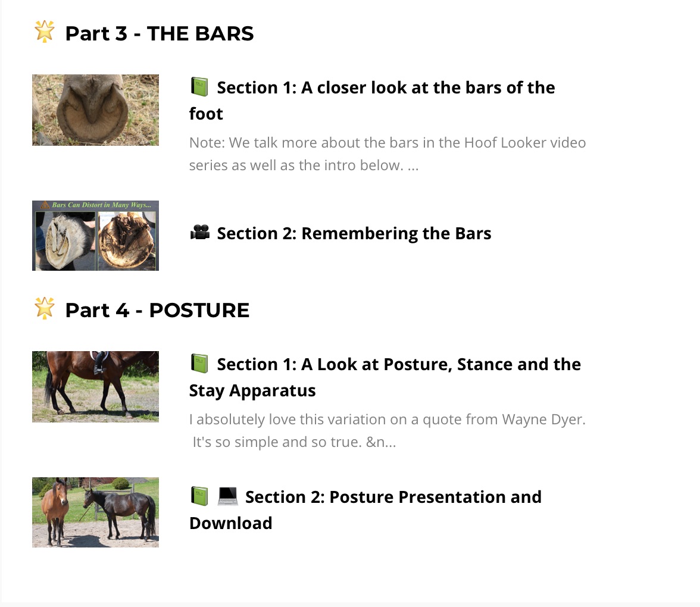Click green book icon for bars Section 1
Viewport: 700px width, 607px height.
199,87
